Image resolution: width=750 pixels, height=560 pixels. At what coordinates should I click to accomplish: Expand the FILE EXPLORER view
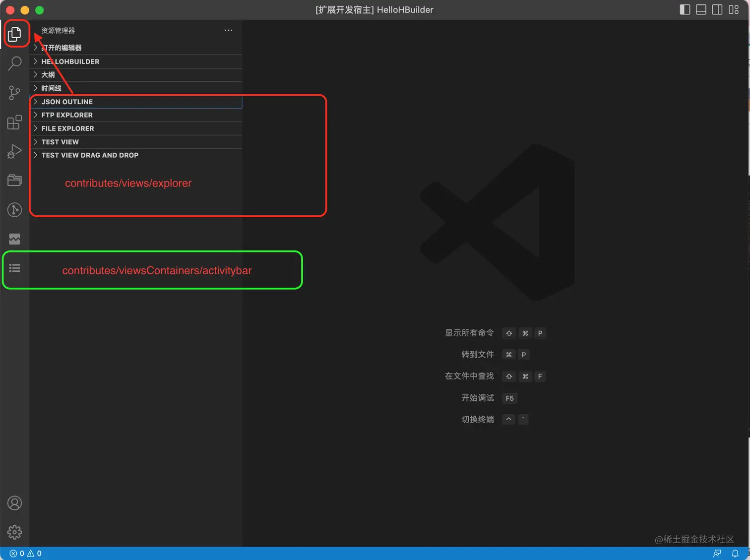136,128
